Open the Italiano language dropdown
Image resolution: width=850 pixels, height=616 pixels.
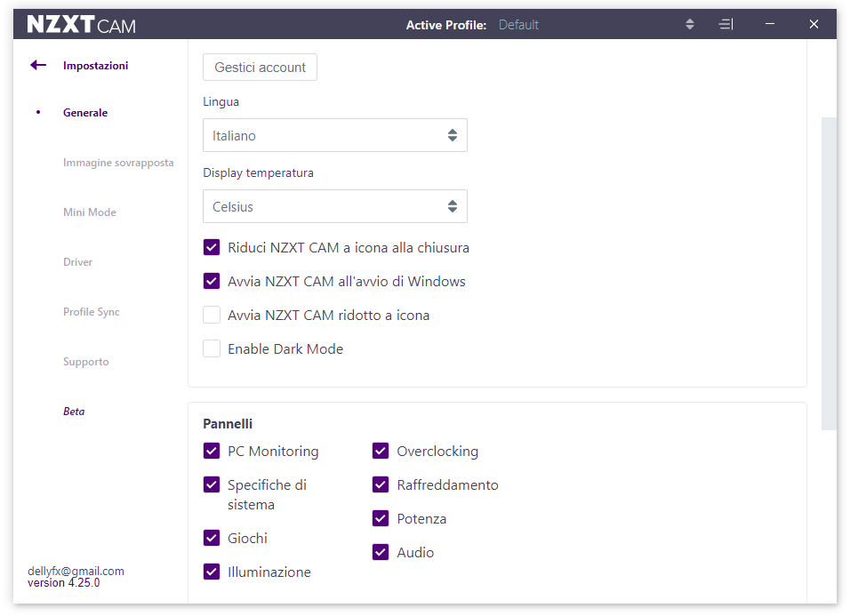click(x=335, y=135)
